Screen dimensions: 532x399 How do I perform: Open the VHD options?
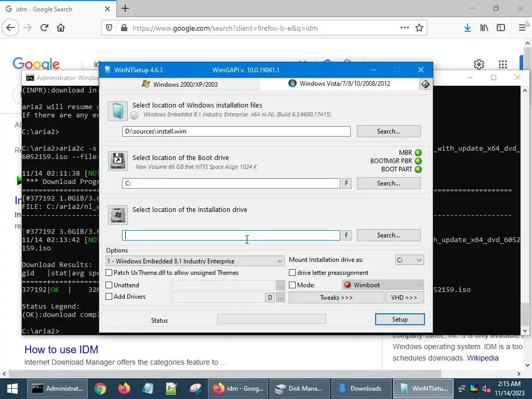(404, 298)
